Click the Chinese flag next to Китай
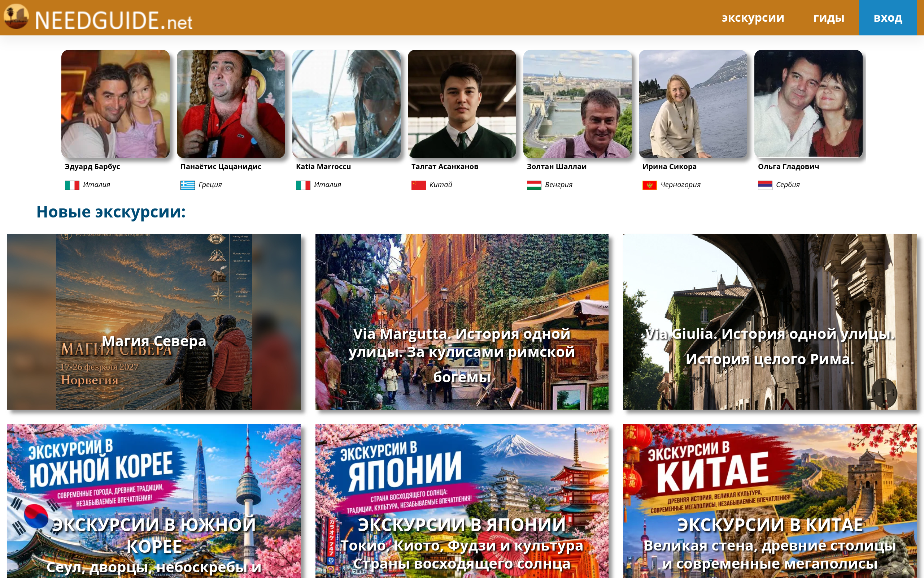 point(418,185)
